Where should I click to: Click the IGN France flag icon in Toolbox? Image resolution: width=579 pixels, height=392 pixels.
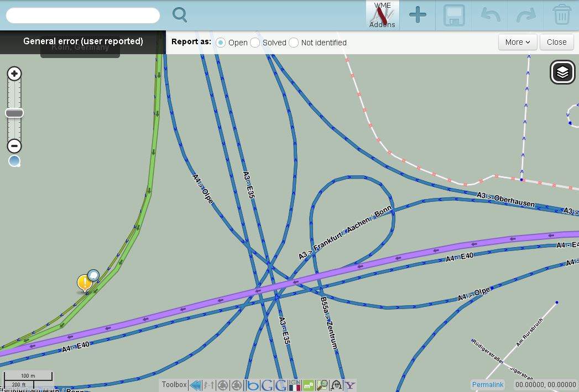(x=294, y=385)
